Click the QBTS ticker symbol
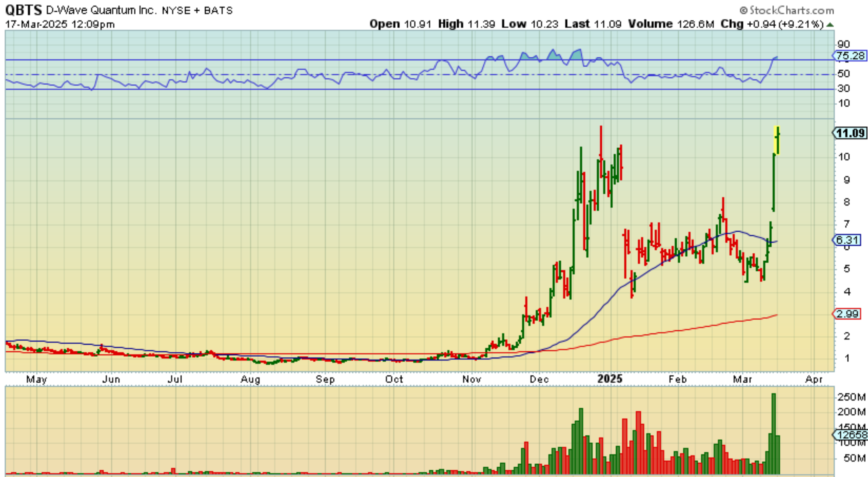 (x=23, y=10)
